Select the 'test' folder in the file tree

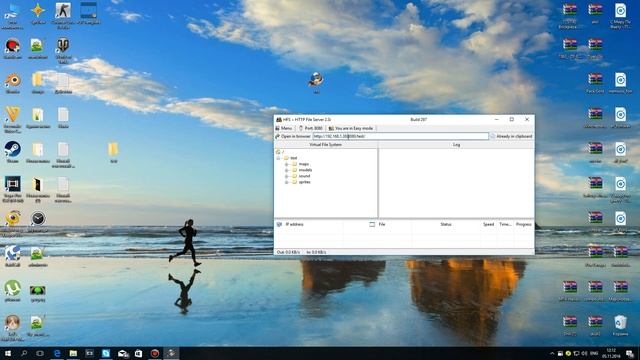pyautogui.click(x=291, y=158)
